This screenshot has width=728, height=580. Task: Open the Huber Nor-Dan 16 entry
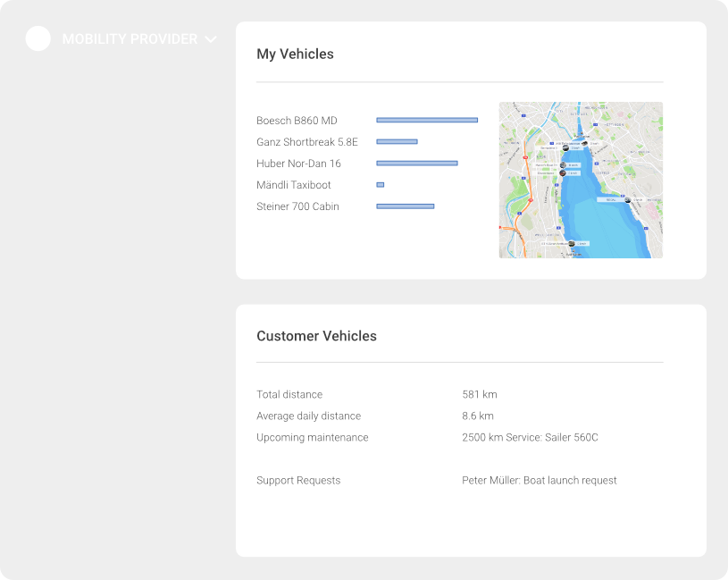pos(298,164)
